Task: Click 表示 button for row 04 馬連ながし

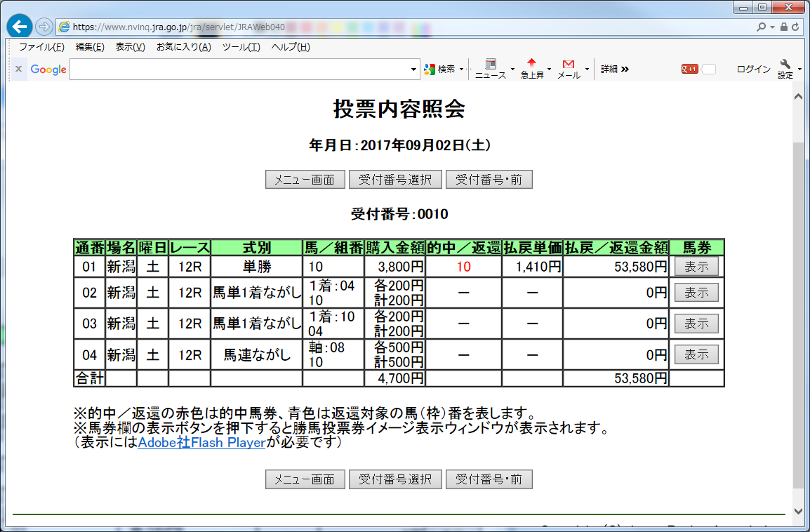Action: coord(696,355)
